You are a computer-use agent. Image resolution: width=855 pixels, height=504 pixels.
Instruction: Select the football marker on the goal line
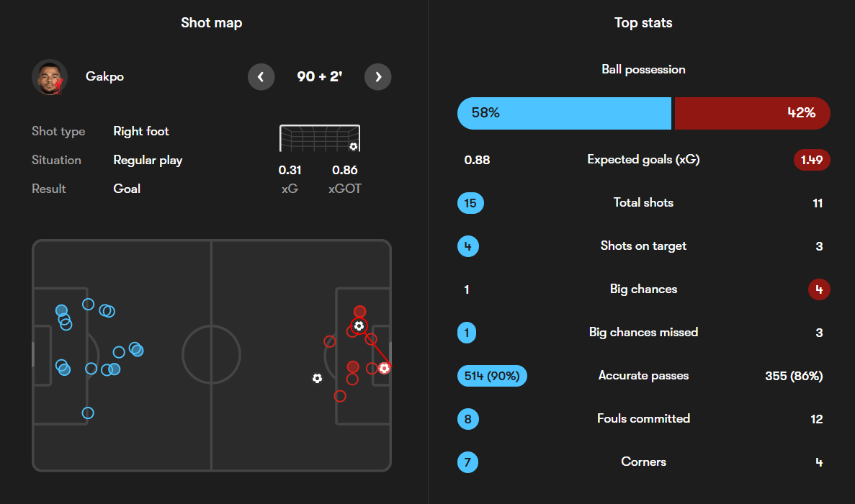384,368
